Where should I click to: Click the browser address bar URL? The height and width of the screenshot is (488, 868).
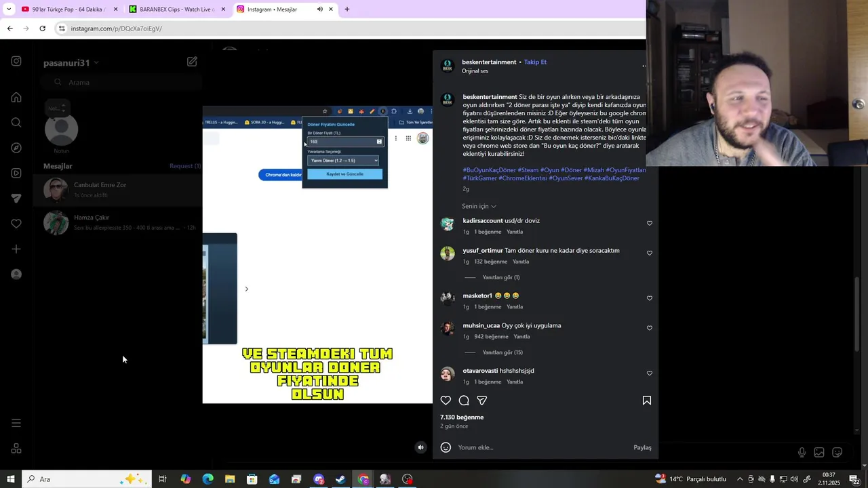[116, 28]
